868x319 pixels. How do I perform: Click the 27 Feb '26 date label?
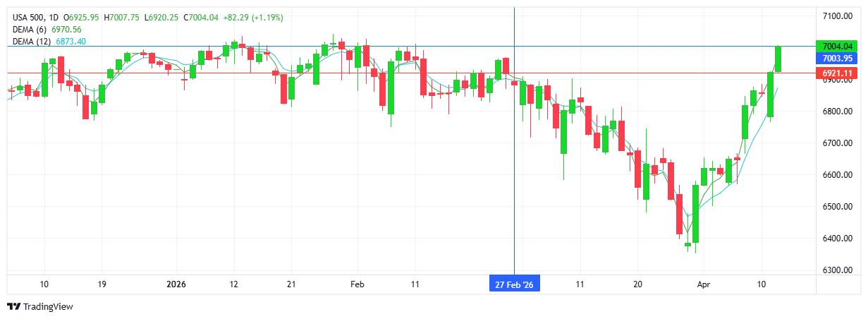(514, 284)
